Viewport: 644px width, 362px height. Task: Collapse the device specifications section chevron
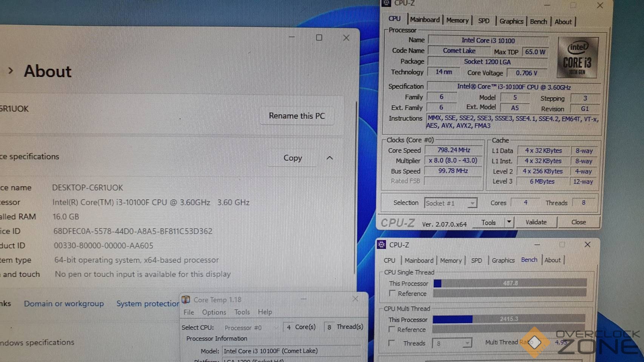(x=330, y=158)
